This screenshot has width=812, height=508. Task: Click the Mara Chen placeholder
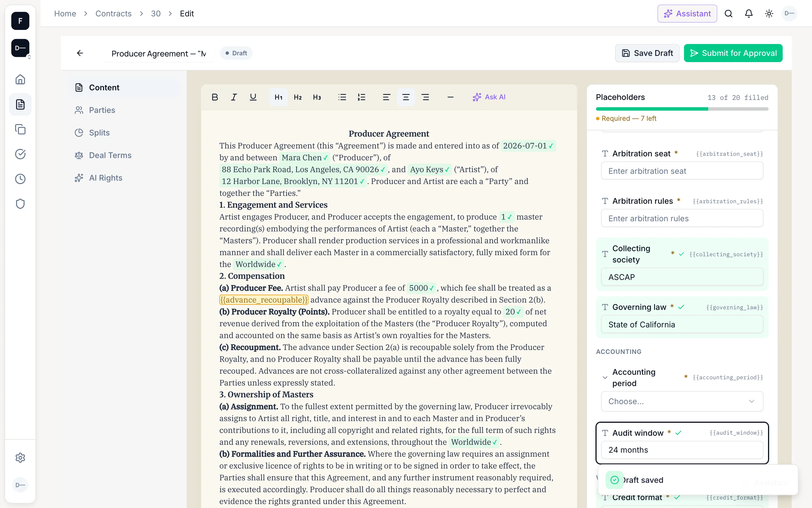304,157
